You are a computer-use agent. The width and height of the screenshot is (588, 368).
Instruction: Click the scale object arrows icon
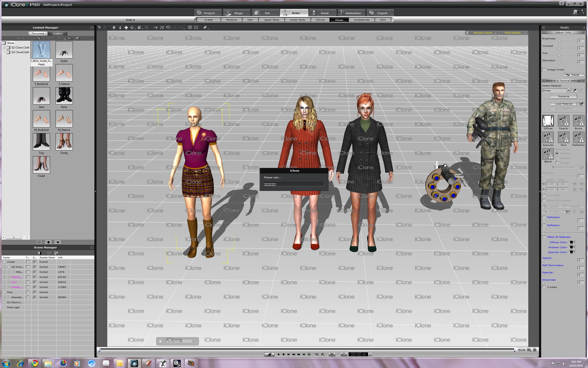click(x=162, y=28)
